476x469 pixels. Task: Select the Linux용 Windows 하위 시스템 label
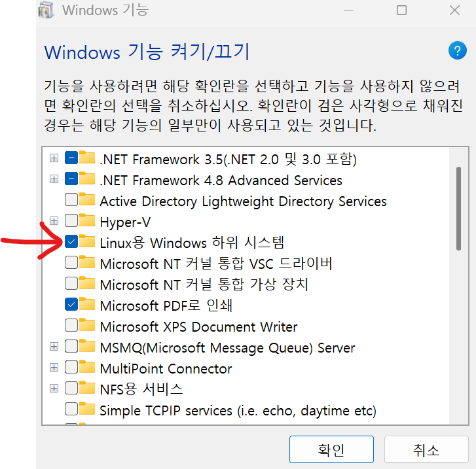click(x=192, y=243)
